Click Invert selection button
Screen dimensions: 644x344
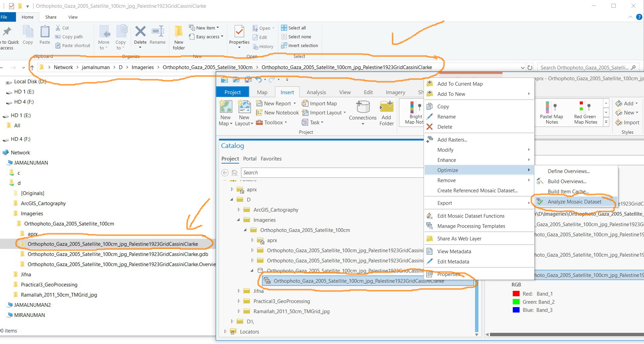(300, 45)
